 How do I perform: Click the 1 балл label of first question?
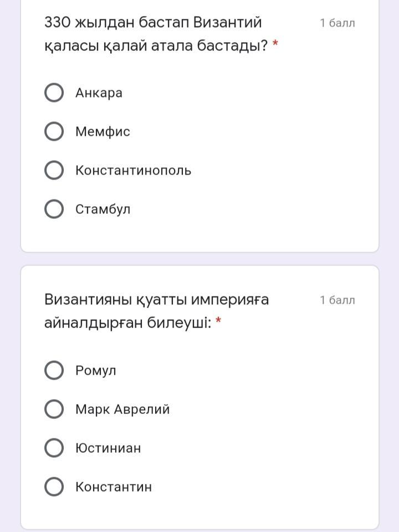coord(337,23)
